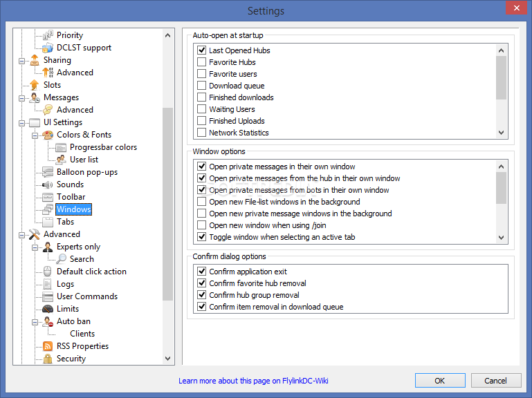
Task: Click the Messages user icon
Action: point(35,97)
